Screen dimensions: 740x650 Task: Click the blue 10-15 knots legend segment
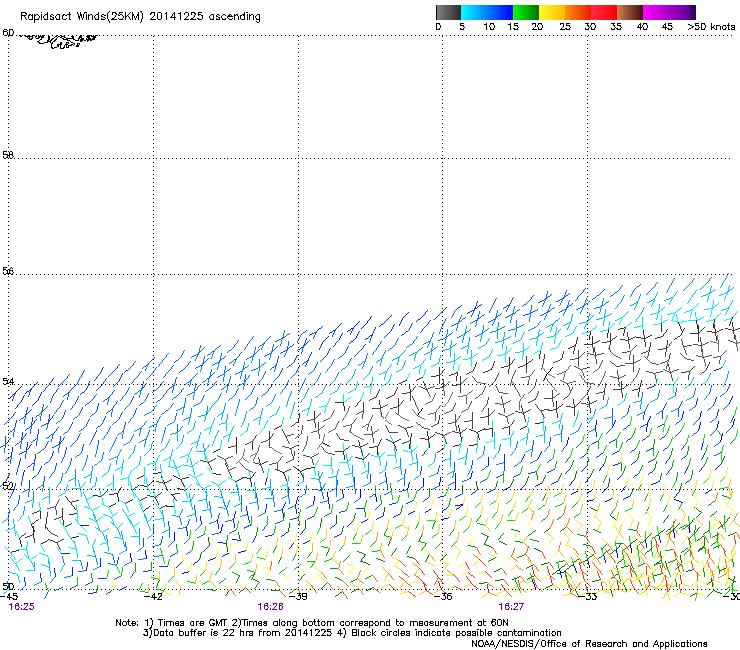[500, 12]
